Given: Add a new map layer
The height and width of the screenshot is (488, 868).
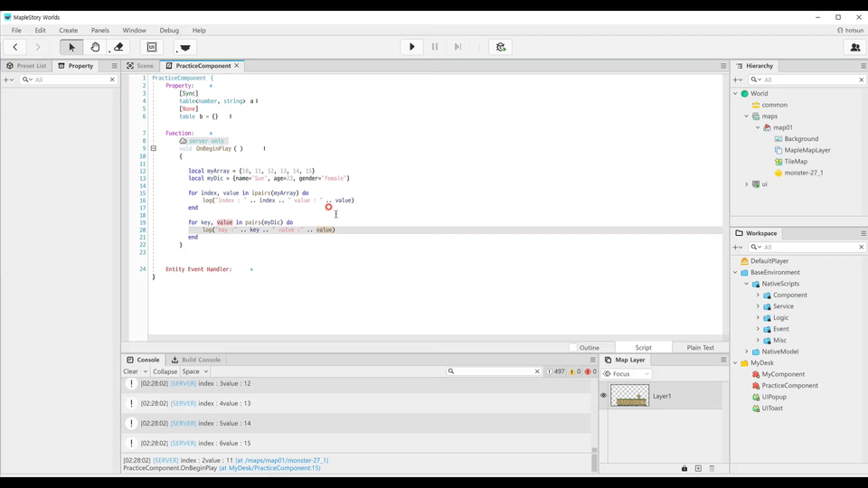Looking at the screenshot, I should (698, 468).
